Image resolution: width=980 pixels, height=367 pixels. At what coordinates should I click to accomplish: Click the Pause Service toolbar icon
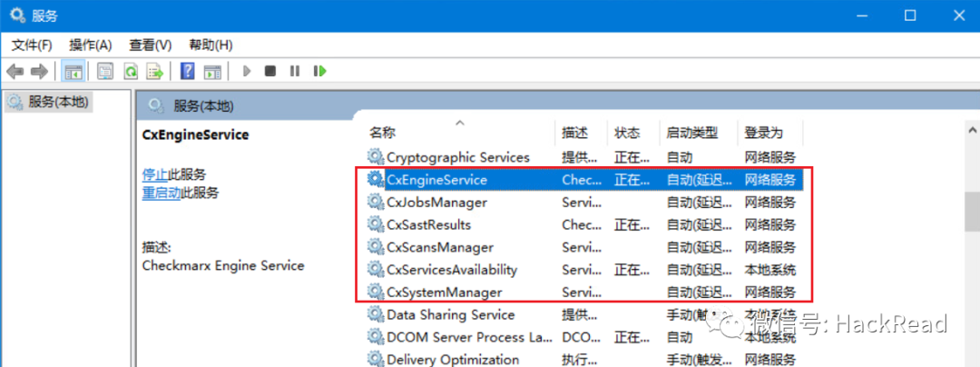tap(295, 71)
